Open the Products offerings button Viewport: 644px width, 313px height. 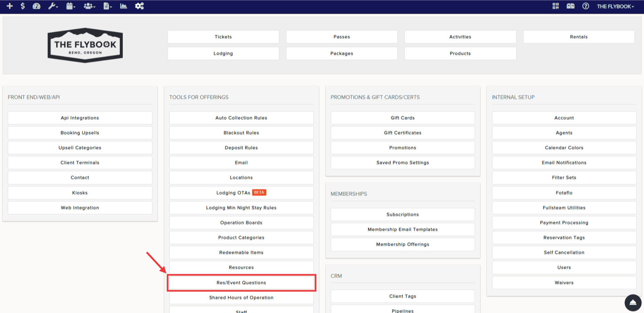[x=460, y=54]
